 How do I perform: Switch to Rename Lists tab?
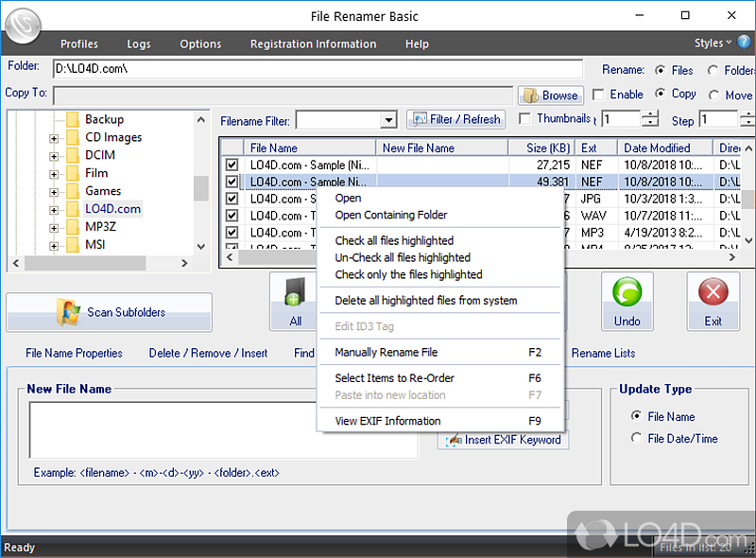[603, 354]
